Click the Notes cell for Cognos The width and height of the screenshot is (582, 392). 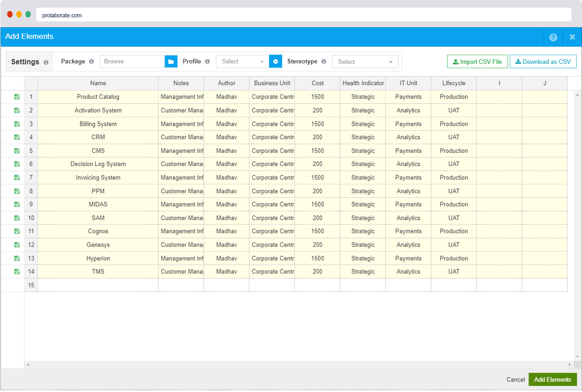point(181,231)
